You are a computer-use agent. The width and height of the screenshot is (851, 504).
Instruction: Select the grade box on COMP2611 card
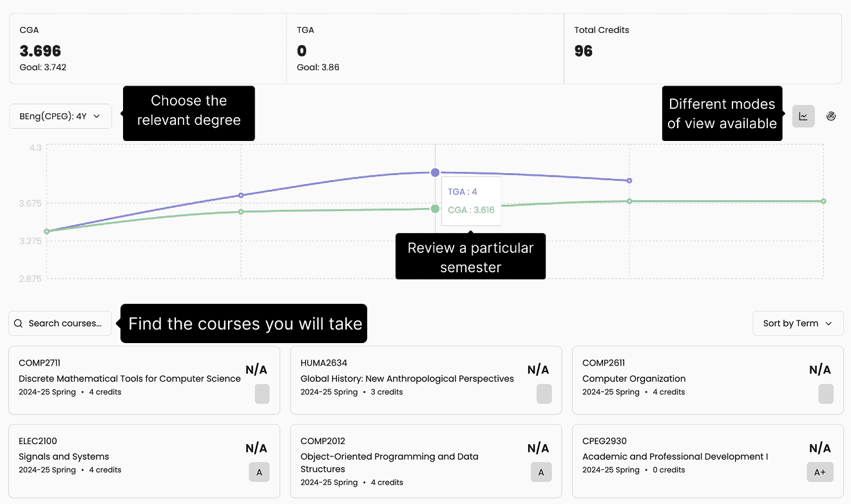pos(826,394)
